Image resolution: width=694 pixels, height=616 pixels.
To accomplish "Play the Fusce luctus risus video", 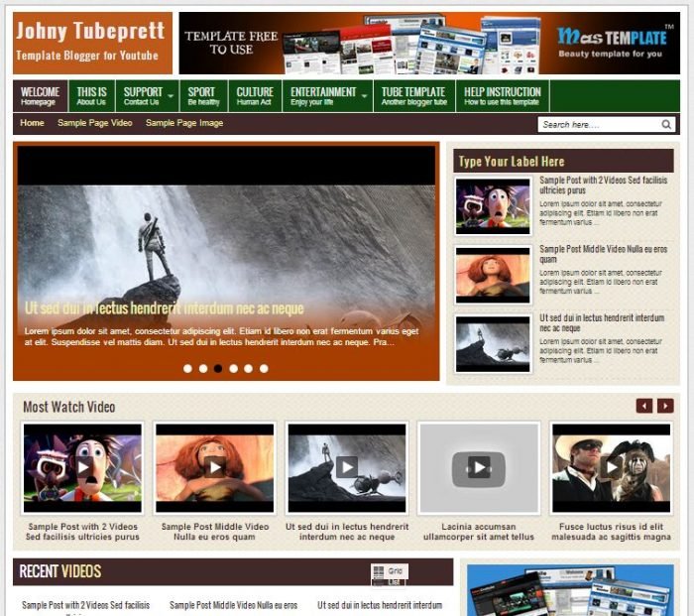I will click(x=612, y=467).
